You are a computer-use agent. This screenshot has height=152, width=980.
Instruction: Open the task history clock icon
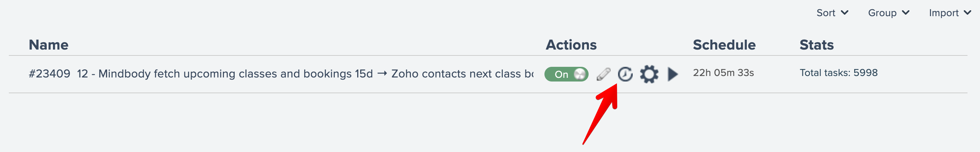click(x=625, y=74)
